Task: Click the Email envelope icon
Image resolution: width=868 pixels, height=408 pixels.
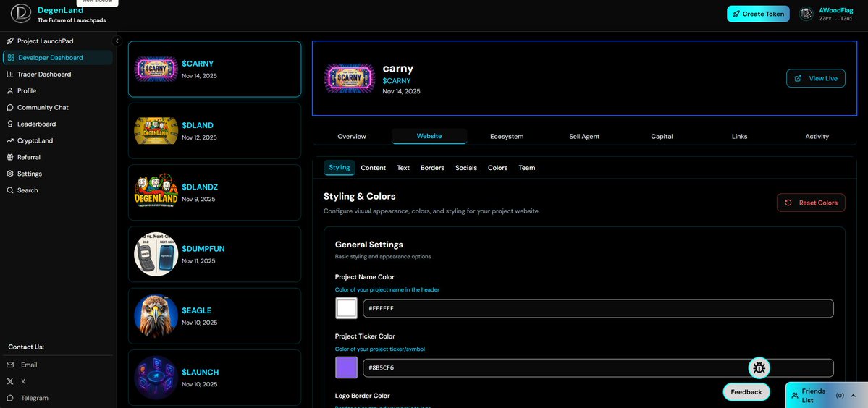Action: point(10,365)
